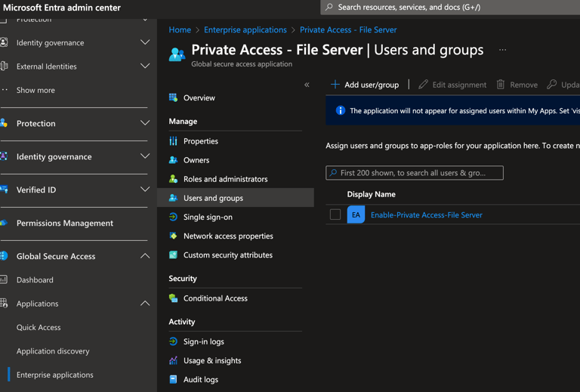Click the Applications grid icon in sidebar
Image resolution: width=580 pixels, height=392 pixels.
pos(4,303)
